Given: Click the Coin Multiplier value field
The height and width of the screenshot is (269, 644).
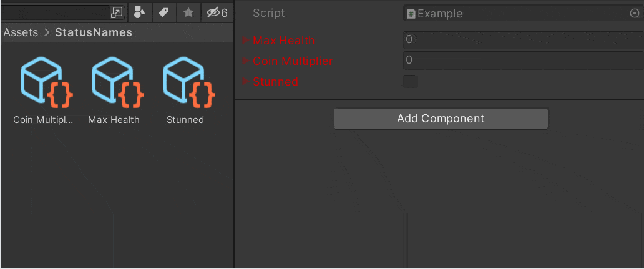Looking at the screenshot, I should [x=523, y=61].
